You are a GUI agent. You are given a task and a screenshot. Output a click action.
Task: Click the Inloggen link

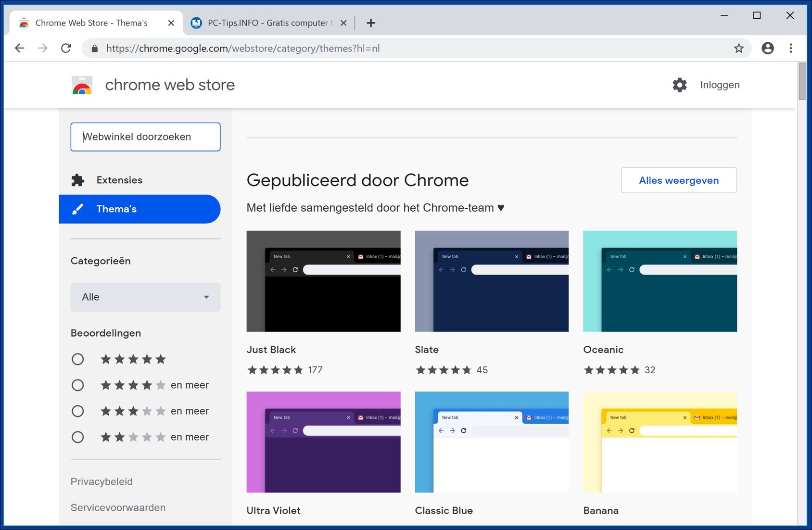point(720,85)
